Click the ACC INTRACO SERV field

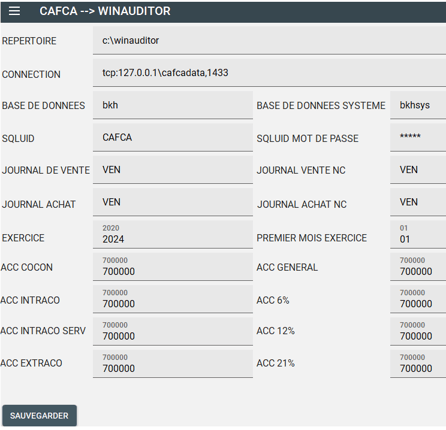click(173, 332)
